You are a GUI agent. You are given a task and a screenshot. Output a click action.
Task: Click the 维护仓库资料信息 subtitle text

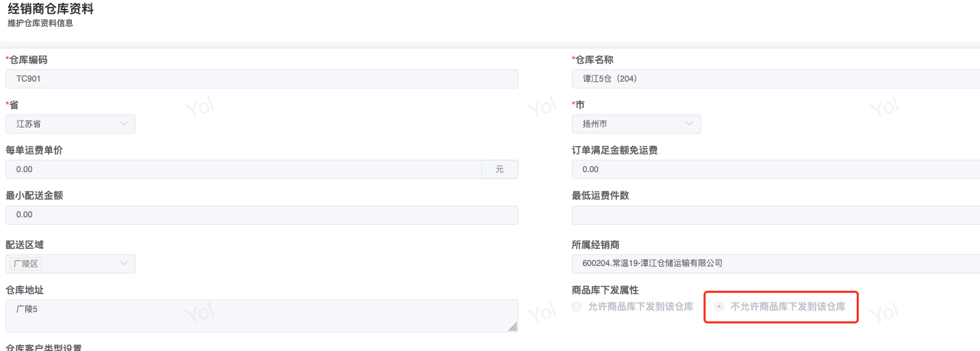(x=40, y=23)
